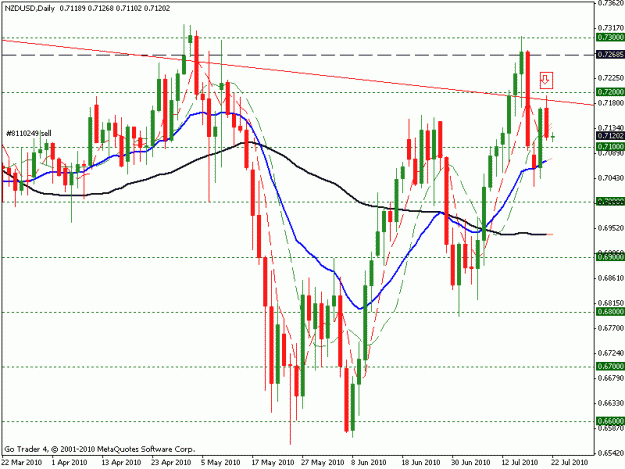Click the '30 Jun 2010' date label
This screenshot has width=625, height=469.
coord(470,462)
